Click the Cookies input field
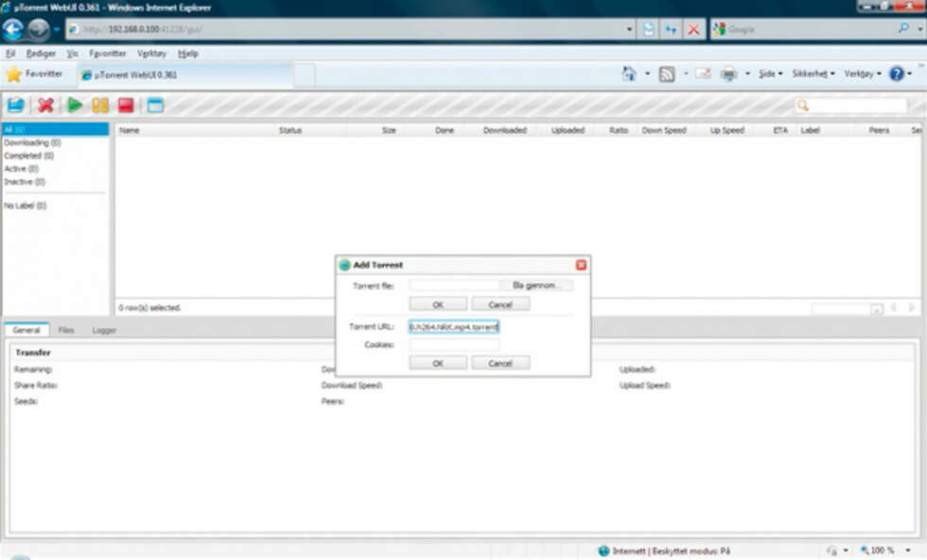 454,344
